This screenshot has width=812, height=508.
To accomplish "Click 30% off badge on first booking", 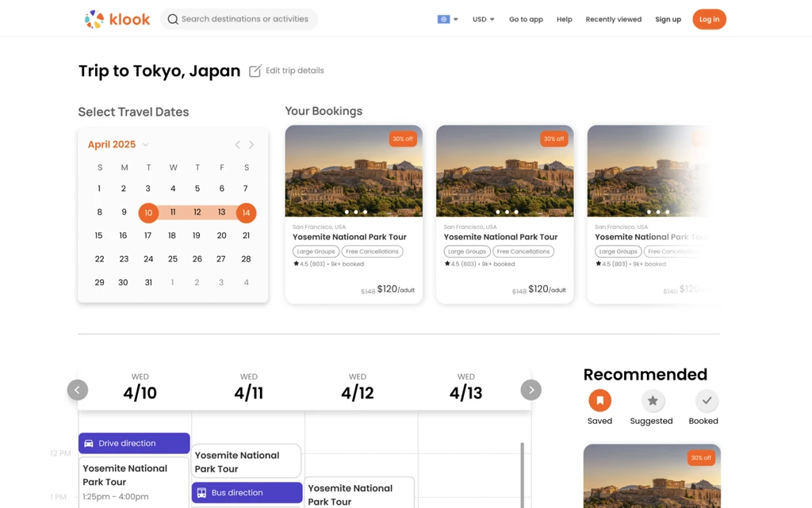I will coord(402,139).
